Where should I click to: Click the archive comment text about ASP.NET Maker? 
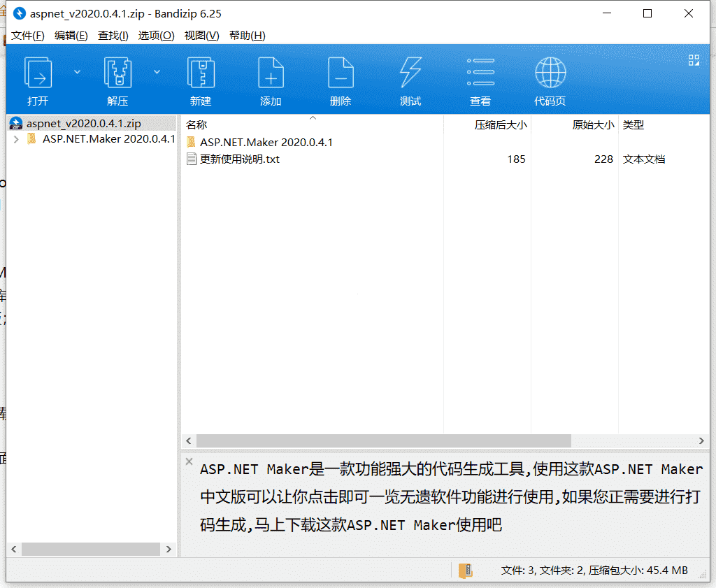[x=451, y=496]
